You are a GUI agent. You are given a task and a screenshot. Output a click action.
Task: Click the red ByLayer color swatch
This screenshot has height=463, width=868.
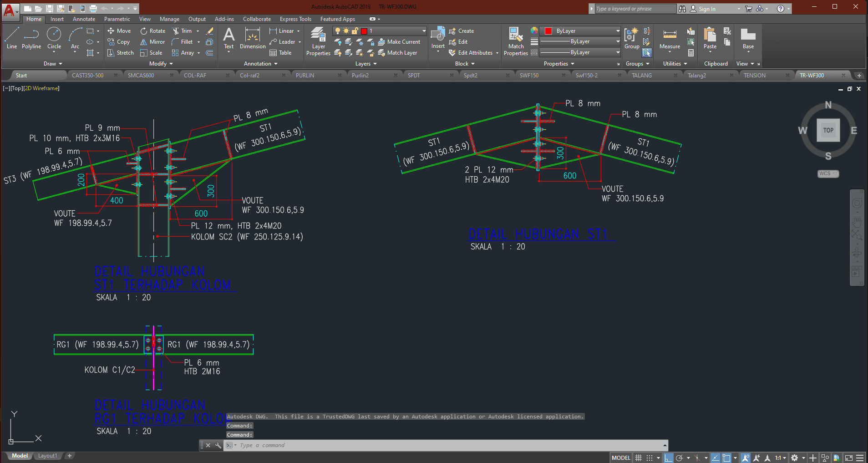(548, 31)
